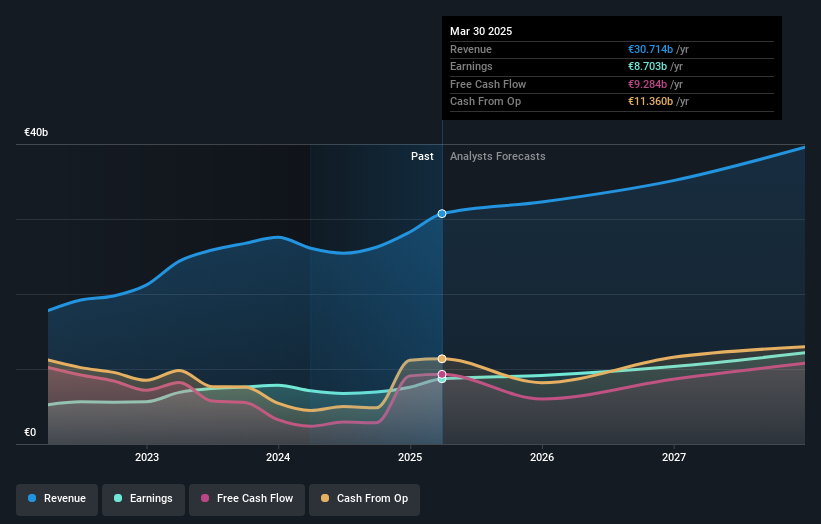Click the €0 y-axis label
Screen dimensions: 821x524
point(30,432)
